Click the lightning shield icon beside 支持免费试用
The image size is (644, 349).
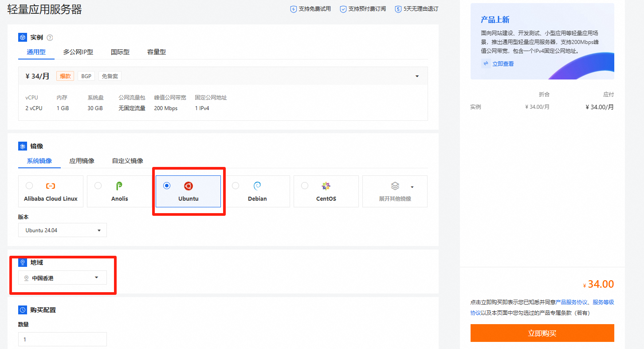pos(293,9)
